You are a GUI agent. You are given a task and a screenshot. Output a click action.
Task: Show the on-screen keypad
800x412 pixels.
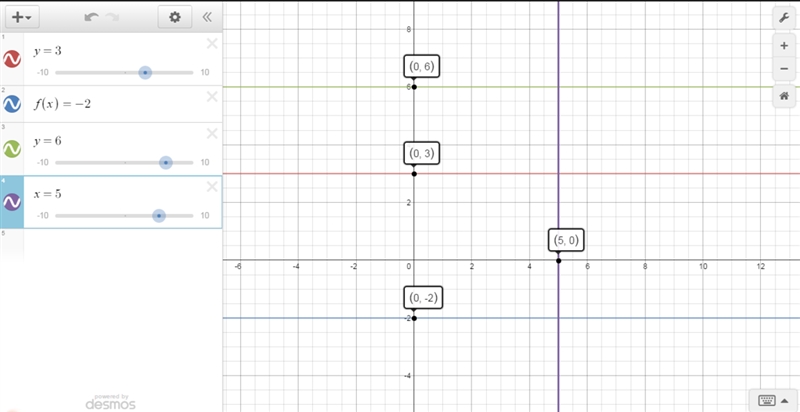tap(773, 400)
